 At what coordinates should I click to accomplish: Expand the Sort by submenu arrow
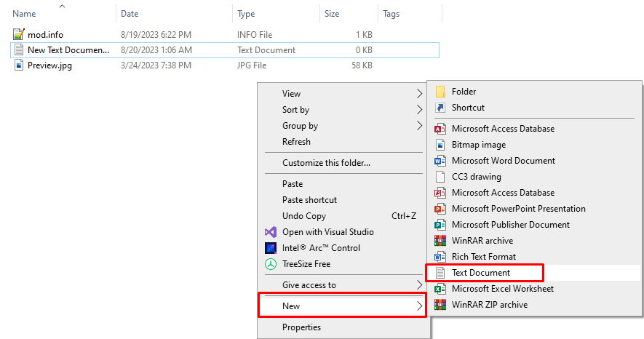pyautogui.click(x=419, y=110)
